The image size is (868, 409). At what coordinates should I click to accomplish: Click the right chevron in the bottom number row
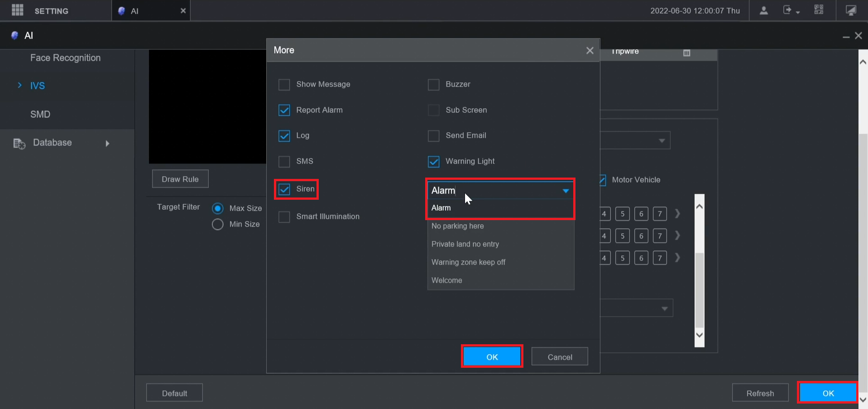click(x=677, y=258)
